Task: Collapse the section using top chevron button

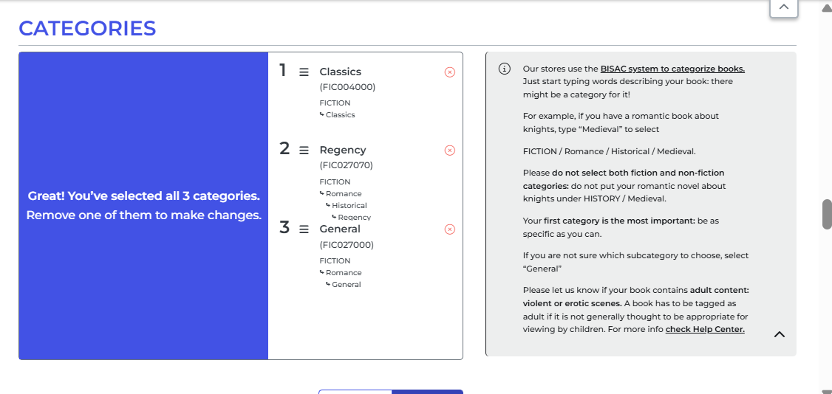Action: [784, 7]
